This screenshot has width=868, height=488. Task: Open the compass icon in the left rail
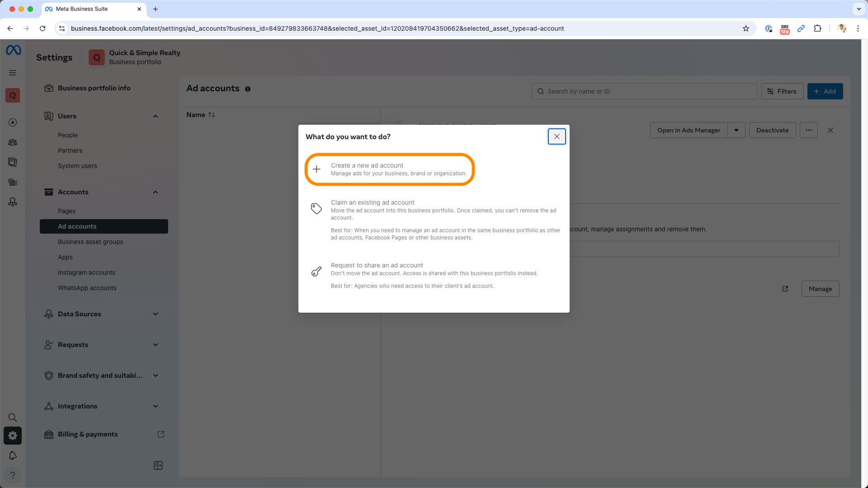point(13,122)
